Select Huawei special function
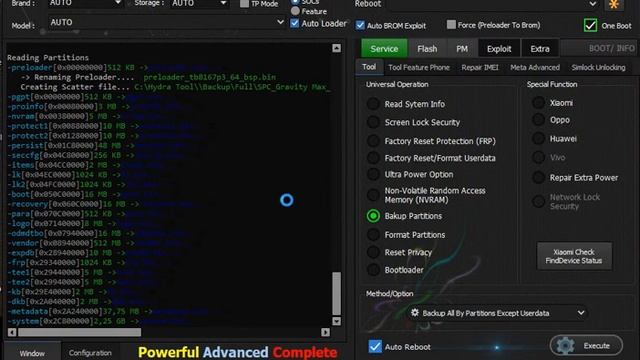The width and height of the screenshot is (640, 360). [x=538, y=138]
